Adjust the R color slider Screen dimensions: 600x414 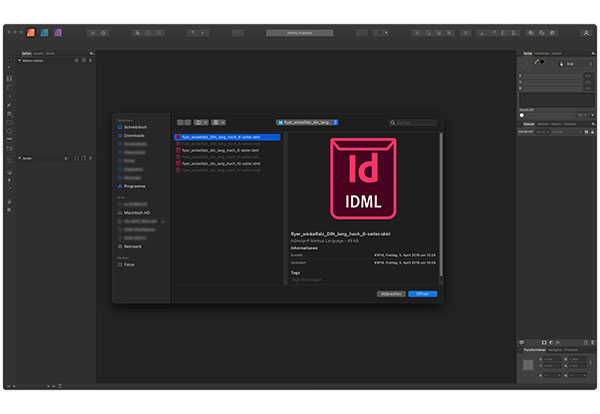(x=553, y=76)
